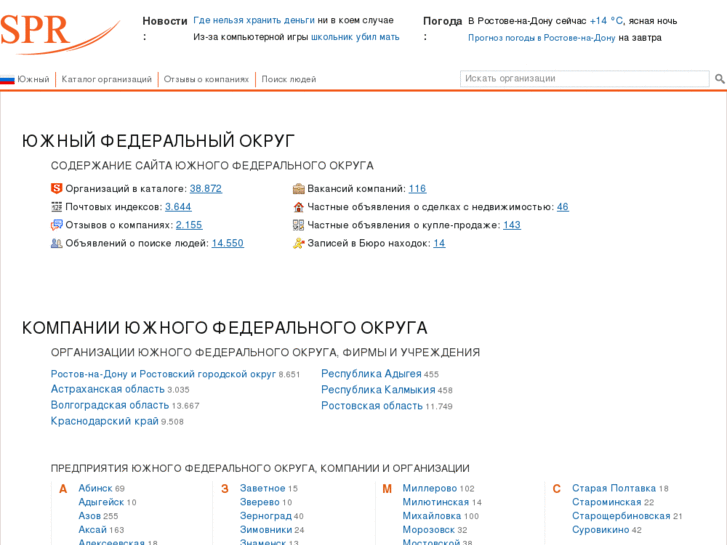Click the search magnifier icon
The height and width of the screenshot is (545, 727).
tap(720, 79)
